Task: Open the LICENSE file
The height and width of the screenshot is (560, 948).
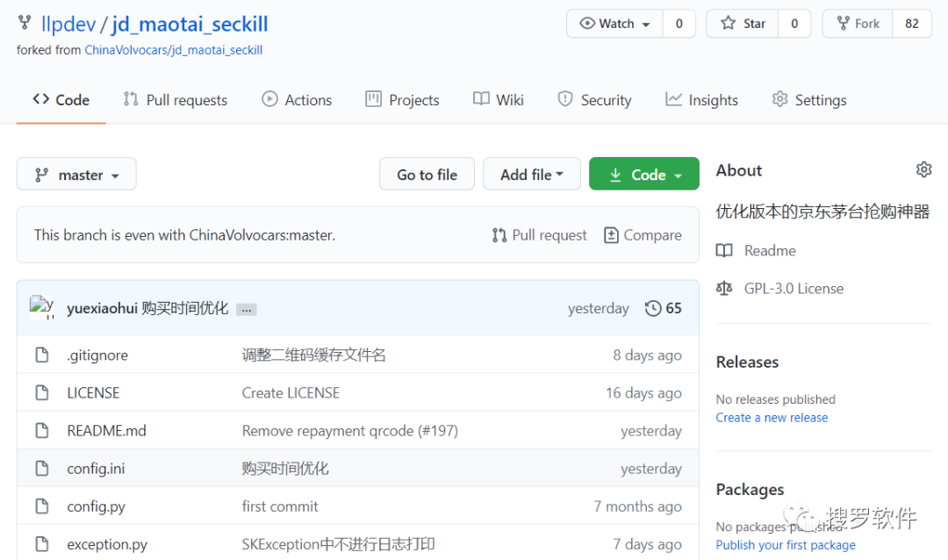Action: (93, 393)
